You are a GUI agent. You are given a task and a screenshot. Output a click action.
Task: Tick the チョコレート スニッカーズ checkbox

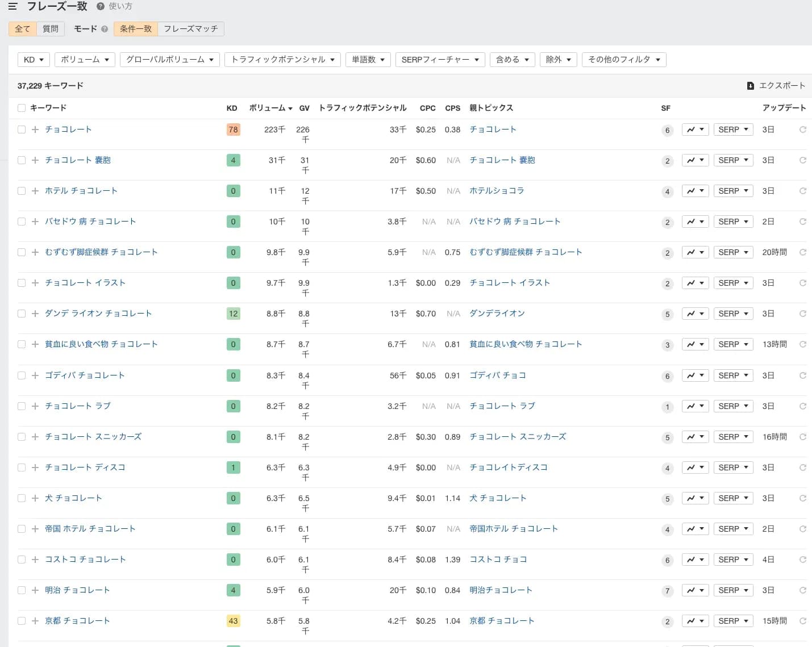tap(22, 437)
